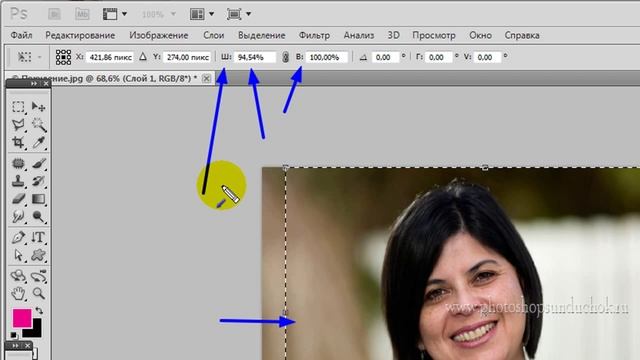This screenshot has height=360, width=640.
Task: Click the Ps application logo
Action: [x=19, y=14]
